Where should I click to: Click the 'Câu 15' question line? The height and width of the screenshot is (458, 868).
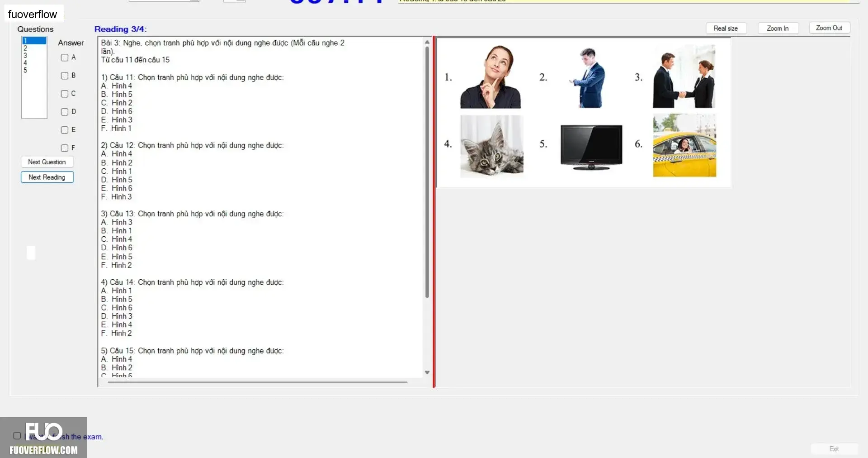192,351
